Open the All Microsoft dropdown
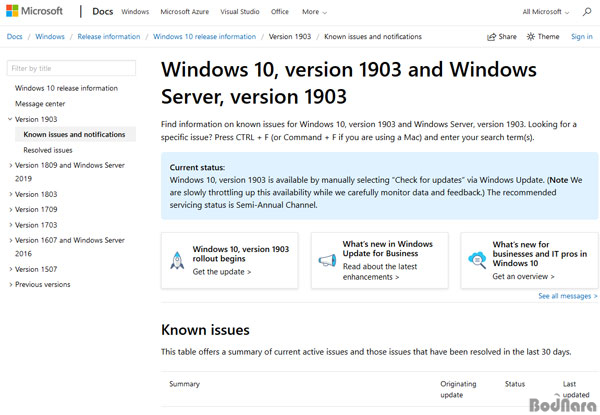Viewport: 600px width, 415px height. coord(548,12)
